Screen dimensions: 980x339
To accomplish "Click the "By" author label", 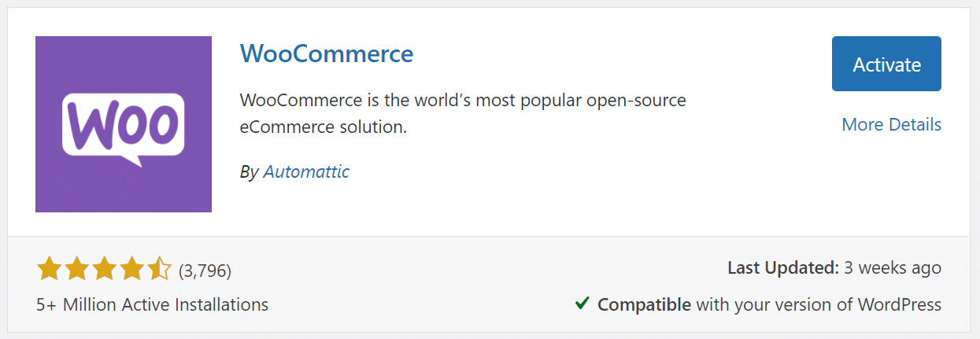I will 249,171.
